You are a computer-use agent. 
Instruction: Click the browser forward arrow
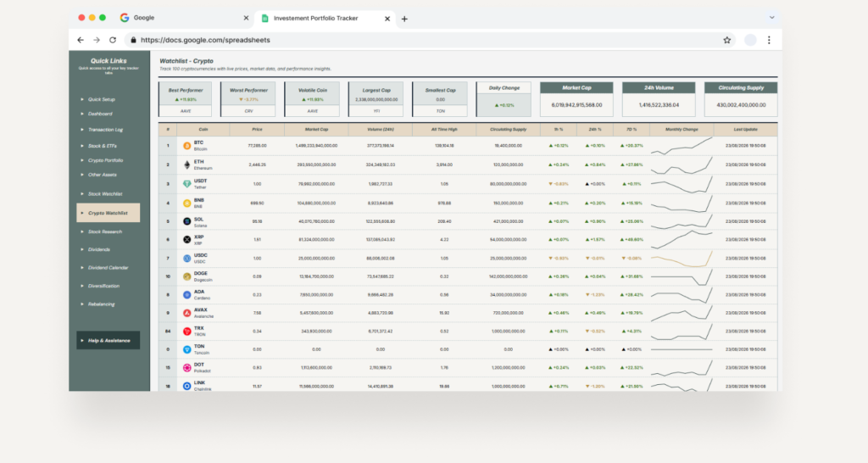(x=97, y=40)
